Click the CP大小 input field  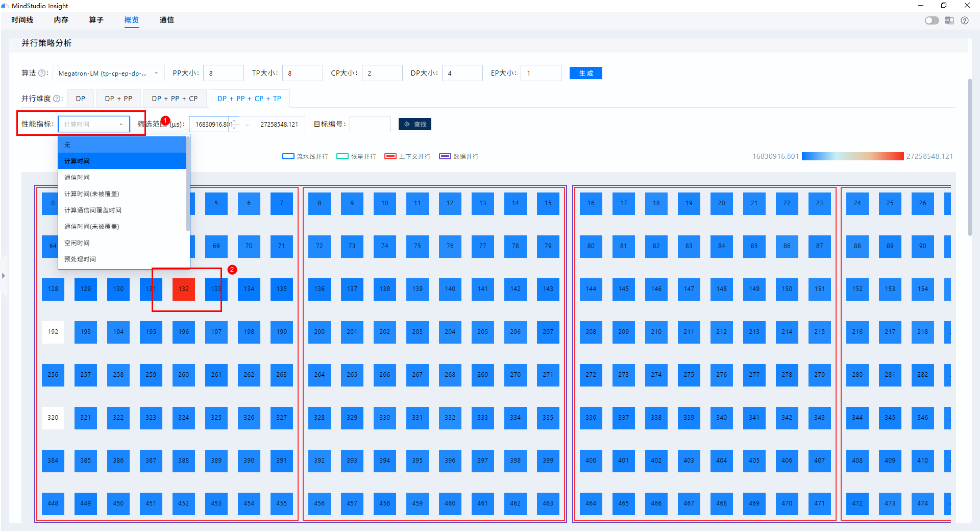(382, 73)
